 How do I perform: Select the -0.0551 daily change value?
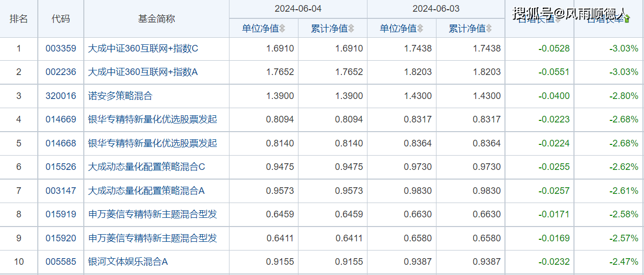pyautogui.click(x=554, y=72)
